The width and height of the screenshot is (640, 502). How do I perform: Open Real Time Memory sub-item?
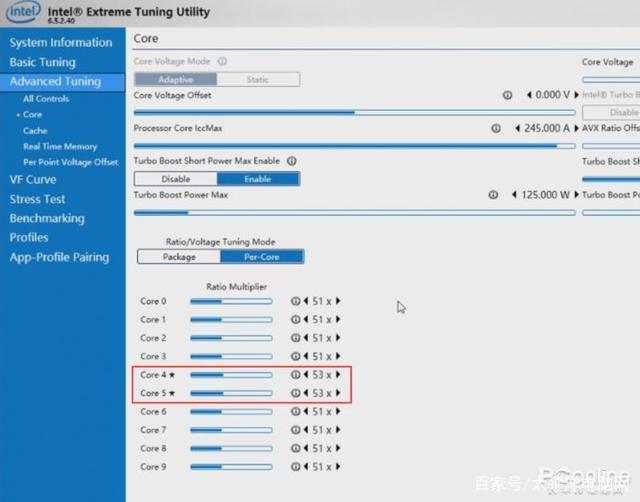click(60, 147)
